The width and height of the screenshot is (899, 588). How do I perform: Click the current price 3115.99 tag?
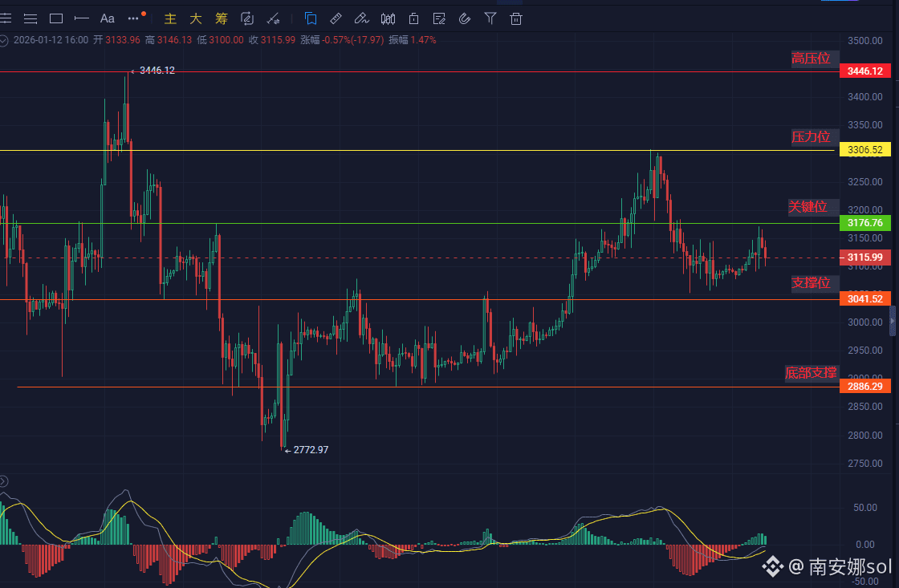point(865,258)
